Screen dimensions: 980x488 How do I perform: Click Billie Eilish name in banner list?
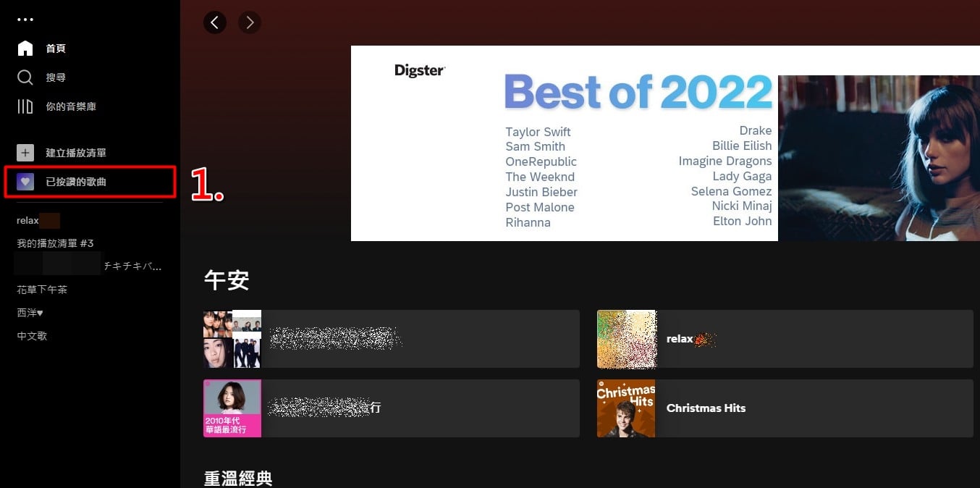[742, 146]
